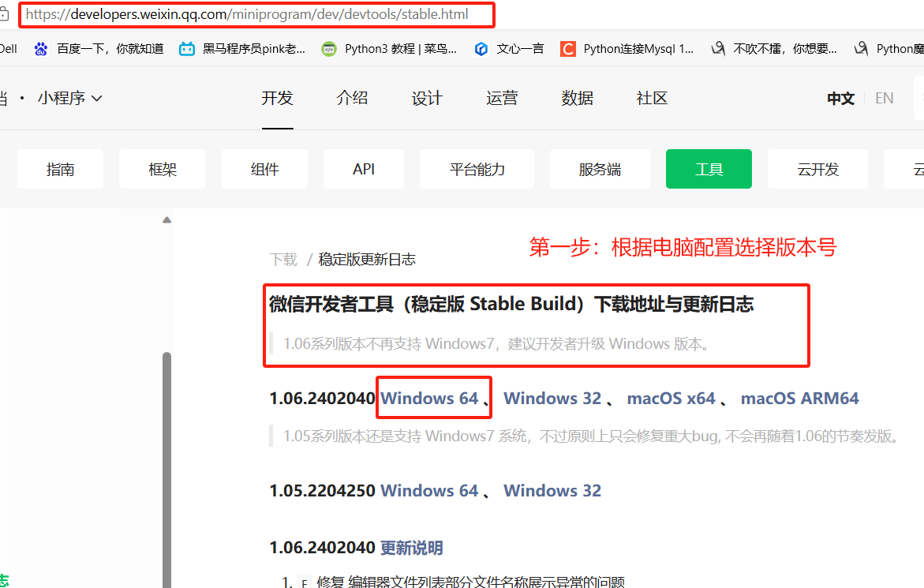Select the 社区 top navigation tab
The height and width of the screenshot is (588, 924).
652,98
